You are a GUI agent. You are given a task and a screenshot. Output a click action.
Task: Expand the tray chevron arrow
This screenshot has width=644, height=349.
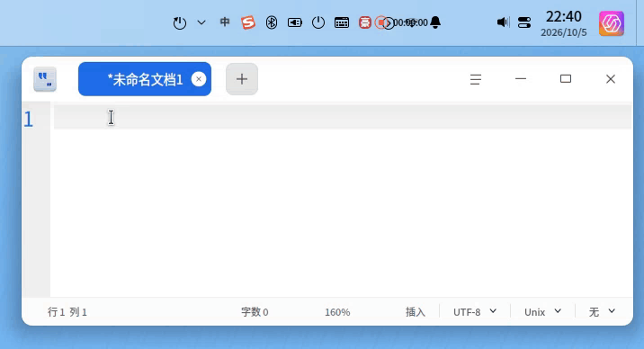point(201,22)
